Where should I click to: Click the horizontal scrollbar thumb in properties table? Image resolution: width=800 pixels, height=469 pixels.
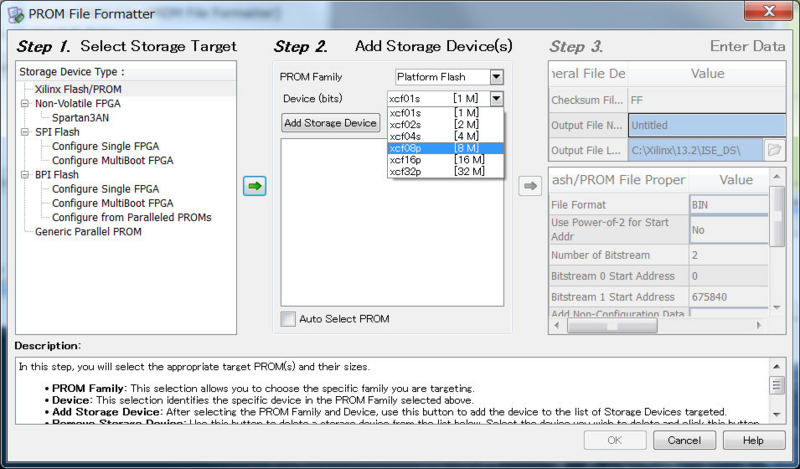click(612, 326)
